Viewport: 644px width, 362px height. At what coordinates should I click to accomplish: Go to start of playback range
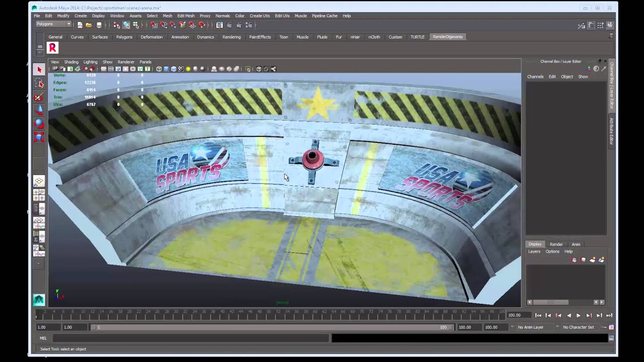[x=538, y=315]
